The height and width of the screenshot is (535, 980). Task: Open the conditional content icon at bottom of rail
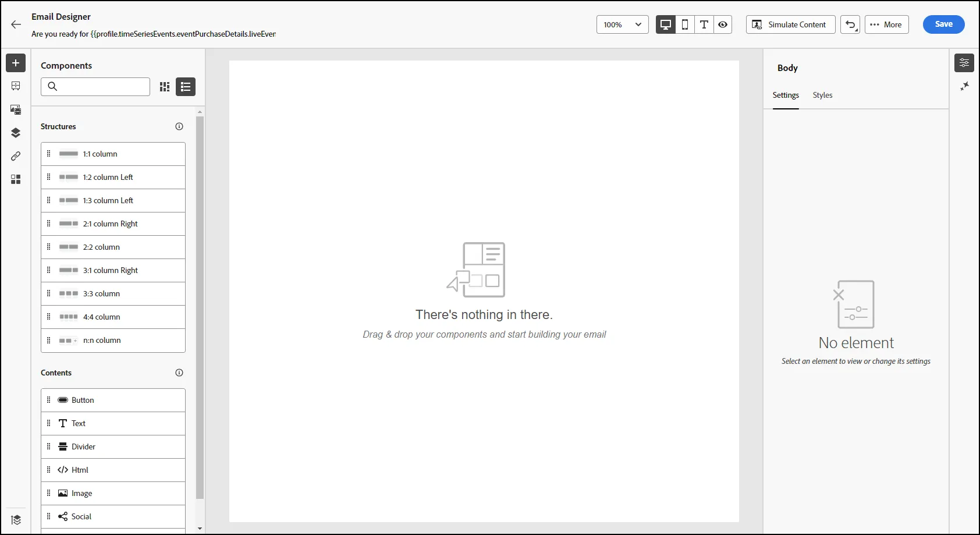pyautogui.click(x=16, y=520)
